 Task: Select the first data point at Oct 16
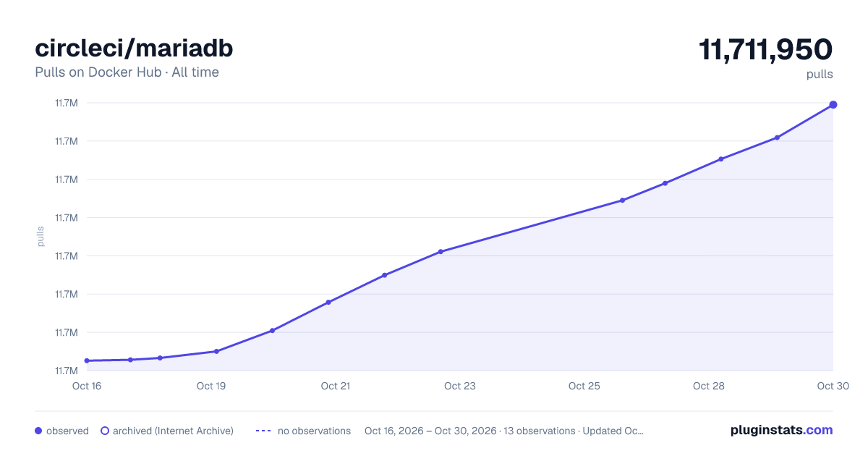click(87, 360)
